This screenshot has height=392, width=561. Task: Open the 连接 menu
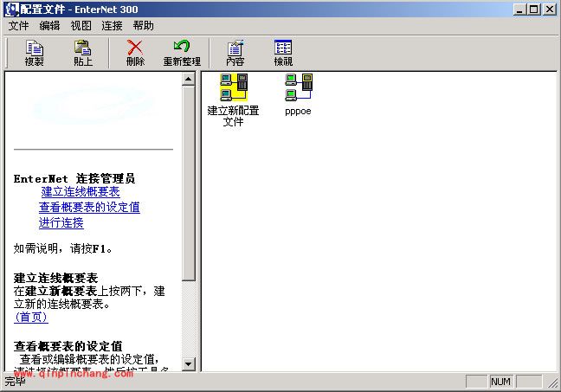pyautogui.click(x=112, y=26)
